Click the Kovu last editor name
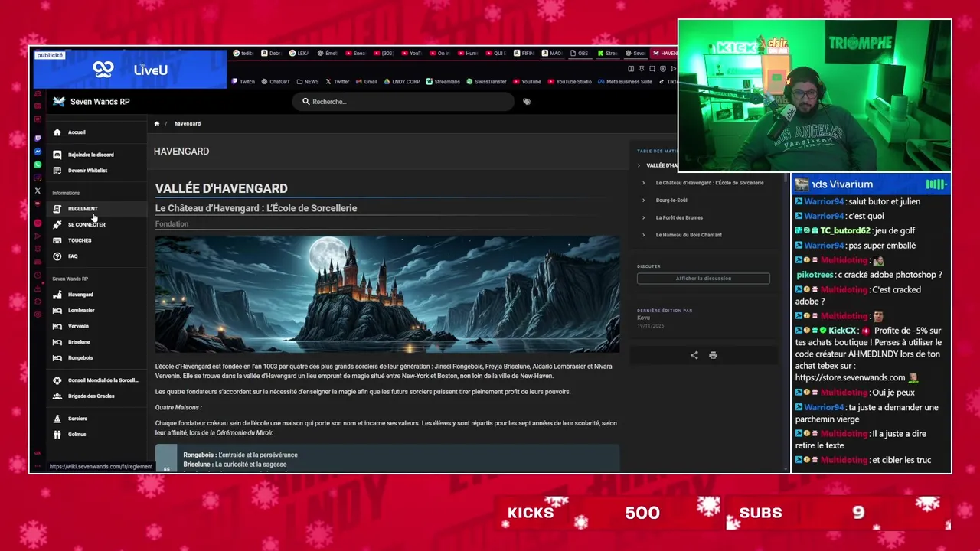The height and width of the screenshot is (551, 980). click(x=643, y=318)
